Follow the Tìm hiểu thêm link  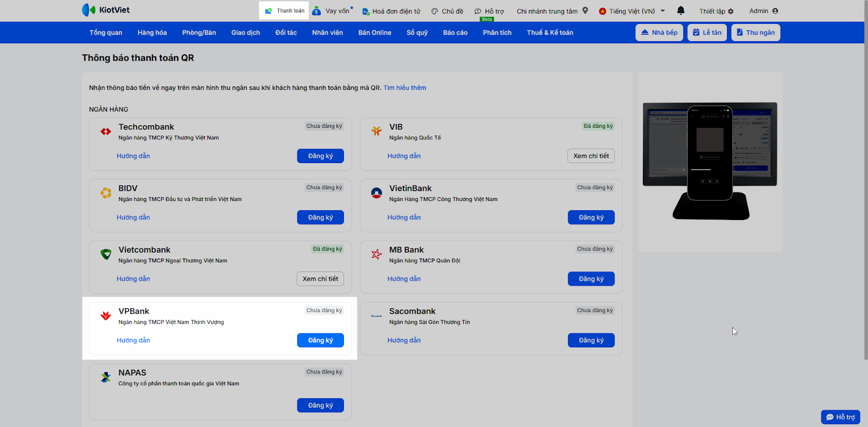(x=405, y=88)
